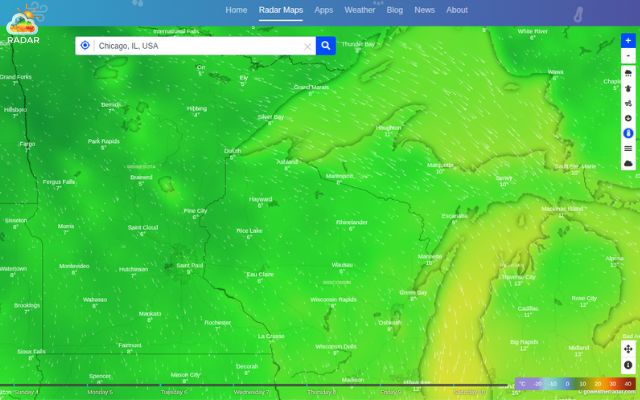This screenshot has height=400, width=640.
Task: Click the °C unit on the legend
Action: (523, 384)
